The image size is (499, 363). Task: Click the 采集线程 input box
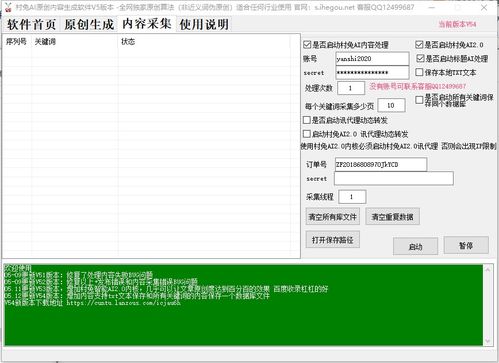pos(352,197)
